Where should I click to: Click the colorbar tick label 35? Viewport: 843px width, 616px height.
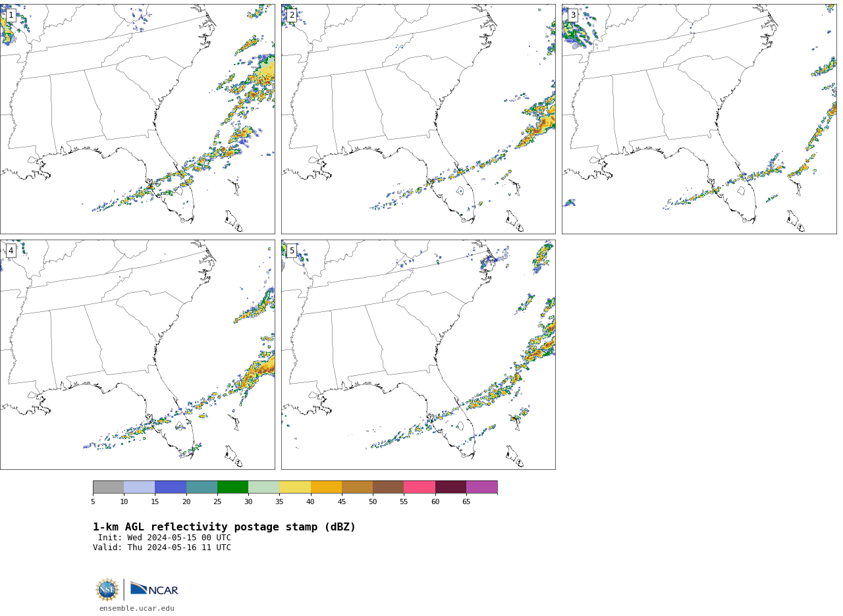279,501
